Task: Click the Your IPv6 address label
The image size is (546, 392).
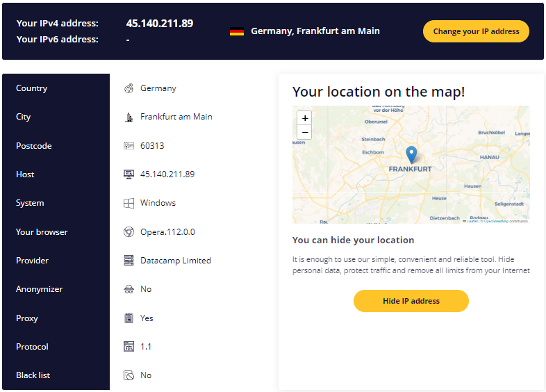Action: pyautogui.click(x=58, y=40)
